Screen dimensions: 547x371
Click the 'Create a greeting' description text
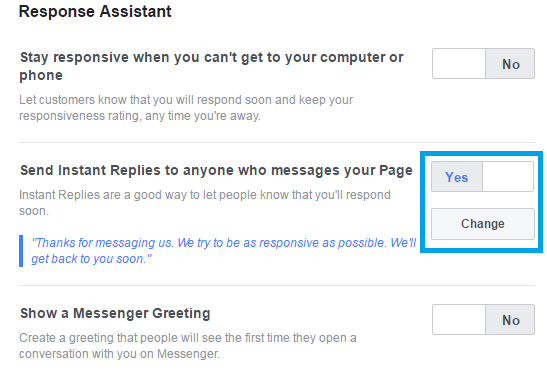point(188,346)
